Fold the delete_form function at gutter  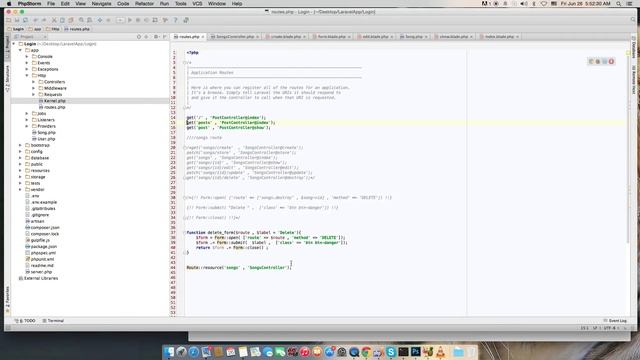click(x=184, y=233)
